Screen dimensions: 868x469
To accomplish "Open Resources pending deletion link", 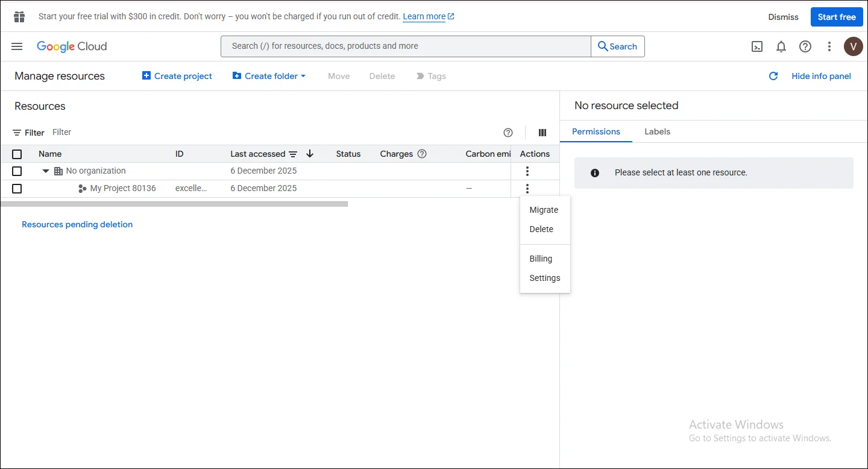I will (x=77, y=224).
